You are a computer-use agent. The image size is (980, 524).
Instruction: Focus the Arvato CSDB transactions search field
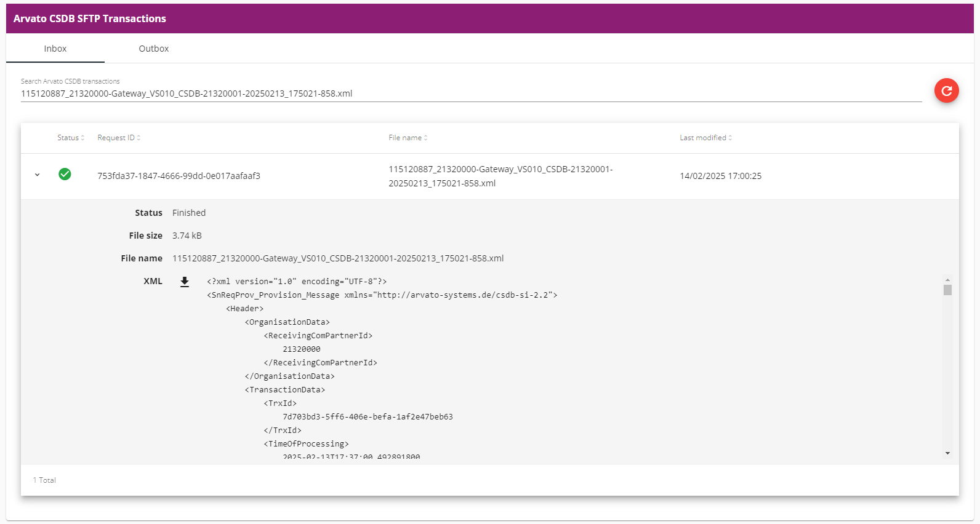click(471, 93)
